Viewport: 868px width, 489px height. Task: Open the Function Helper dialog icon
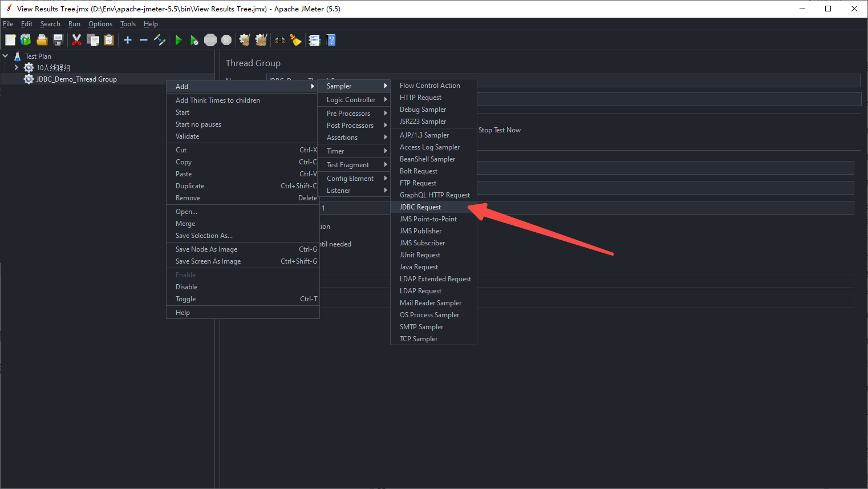click(x=314, y=40)
